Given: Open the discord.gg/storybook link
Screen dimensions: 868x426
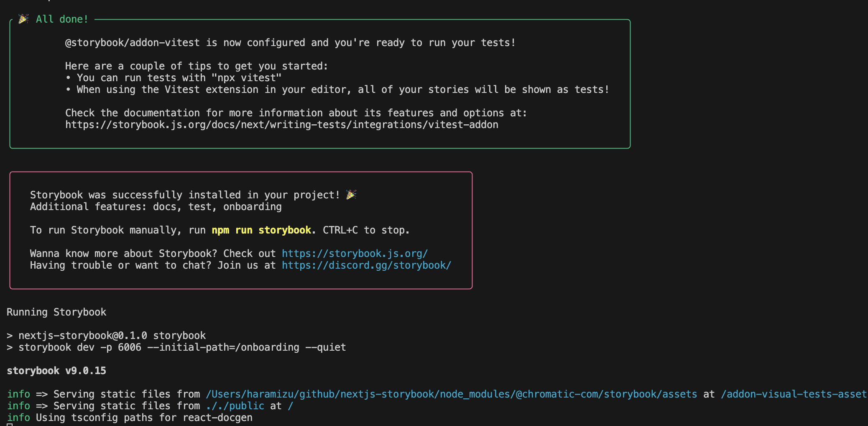Looking at the screenshot, I should [x=366, y=265].
